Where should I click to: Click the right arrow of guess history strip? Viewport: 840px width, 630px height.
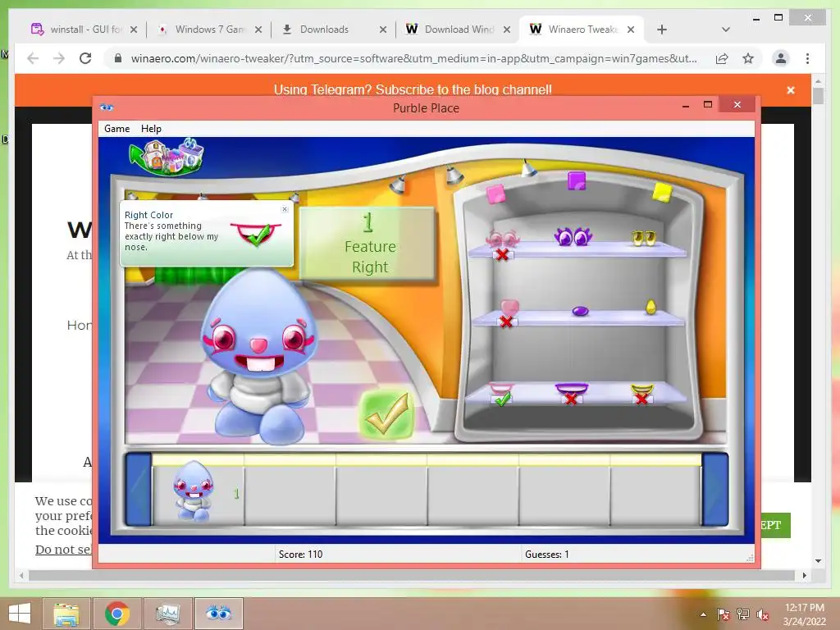point(715,489)
